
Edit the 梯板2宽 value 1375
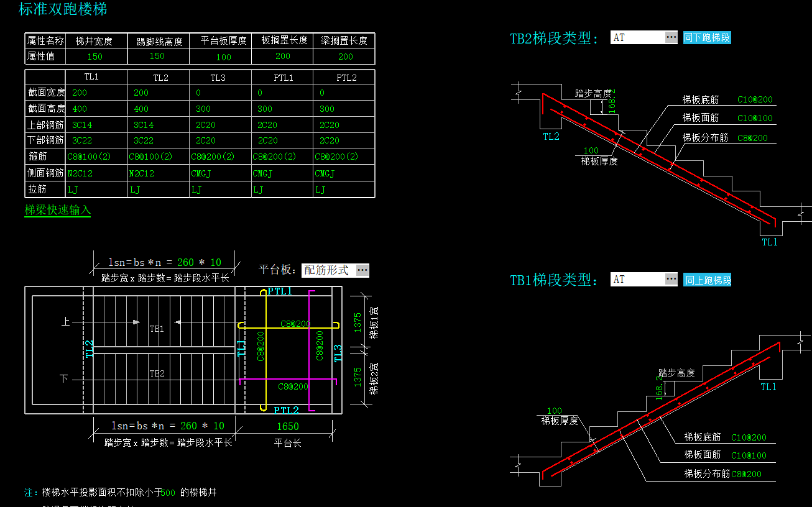358,377
